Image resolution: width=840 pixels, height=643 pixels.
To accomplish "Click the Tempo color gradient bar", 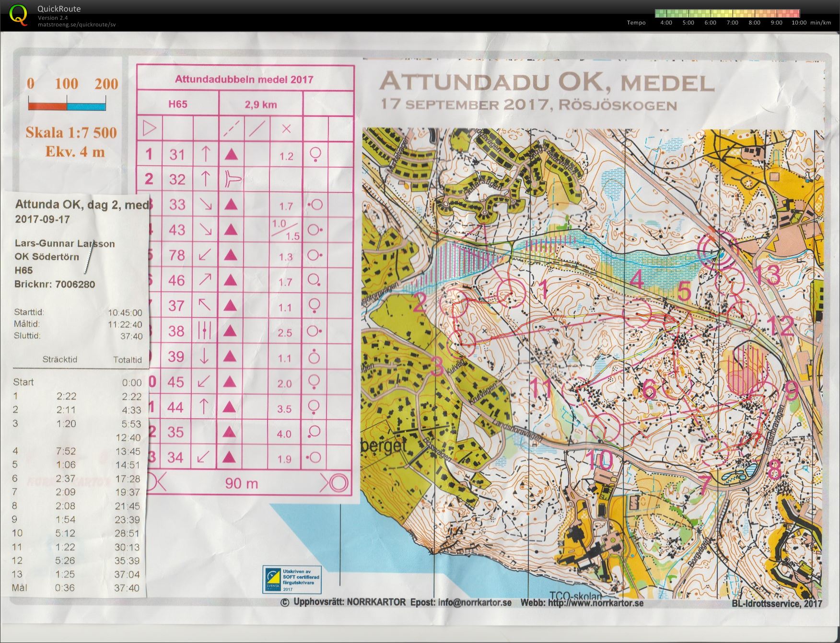I will (x=727, y=13).
